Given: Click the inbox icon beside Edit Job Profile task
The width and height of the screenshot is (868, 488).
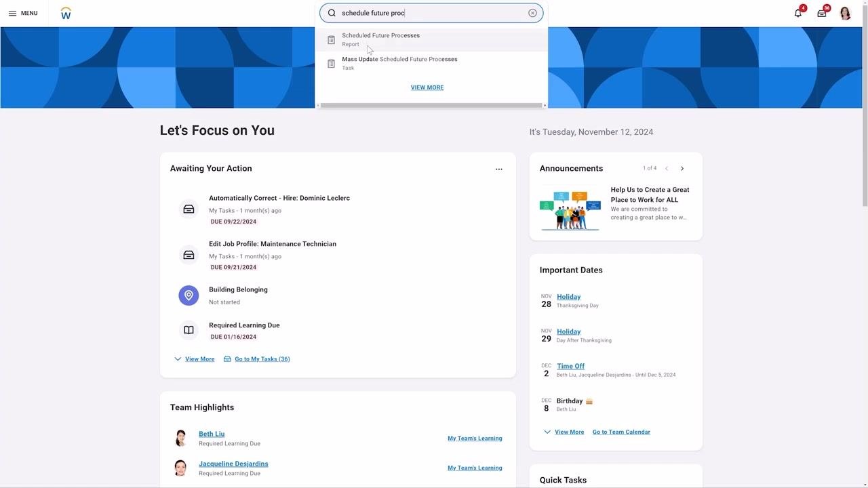Looking at the screenshot, I should tap(189, 255).
